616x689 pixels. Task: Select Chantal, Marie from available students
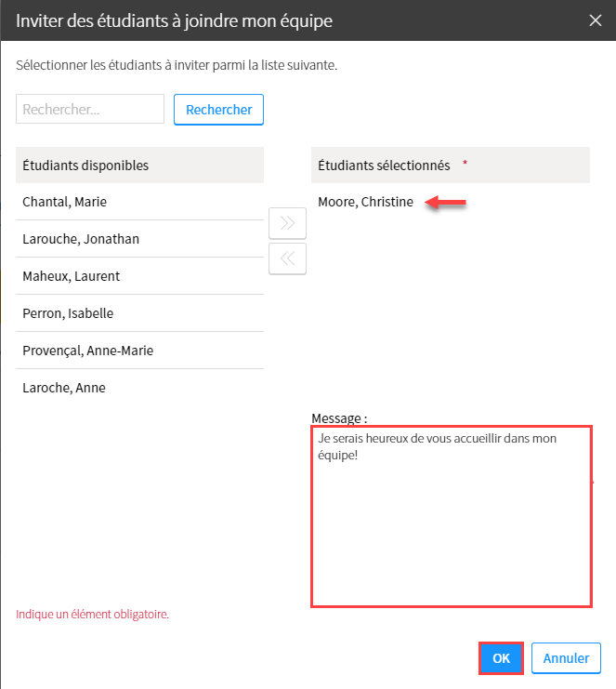coord(139,202)
